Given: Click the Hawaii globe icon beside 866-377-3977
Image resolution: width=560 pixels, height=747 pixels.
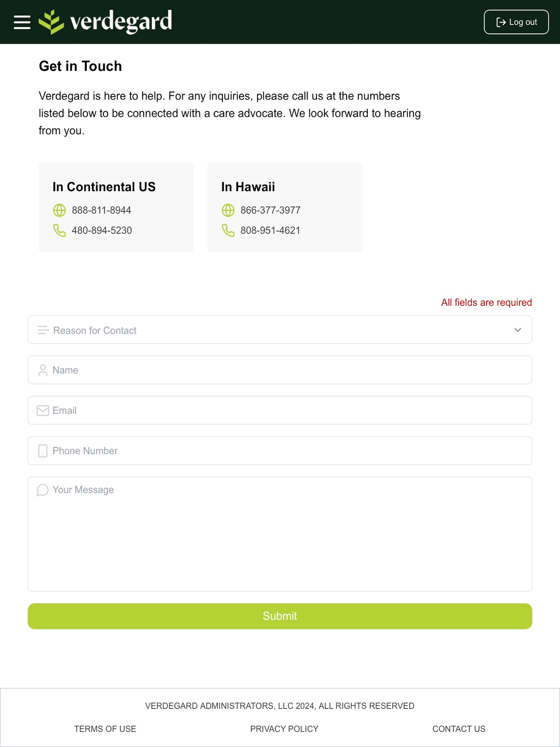Looking at the screenshot, I should point(228,210).
